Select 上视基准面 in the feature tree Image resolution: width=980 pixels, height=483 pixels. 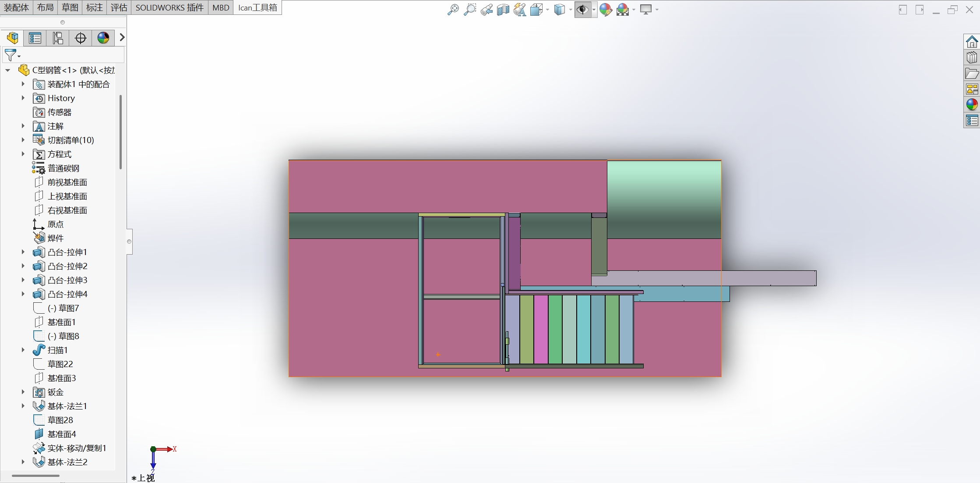(x=67, y=196)
